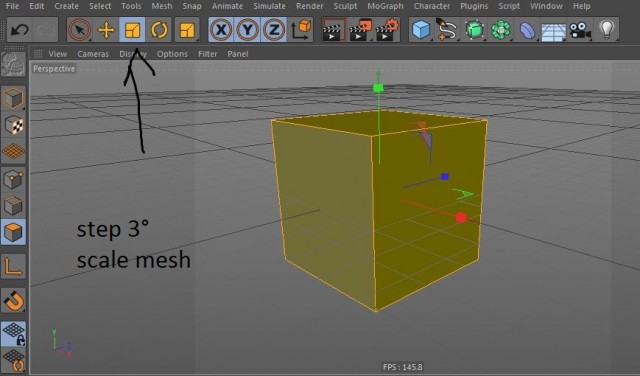Open the Create menu
This screenshot has width=640, height=376.
click(66, 6)
